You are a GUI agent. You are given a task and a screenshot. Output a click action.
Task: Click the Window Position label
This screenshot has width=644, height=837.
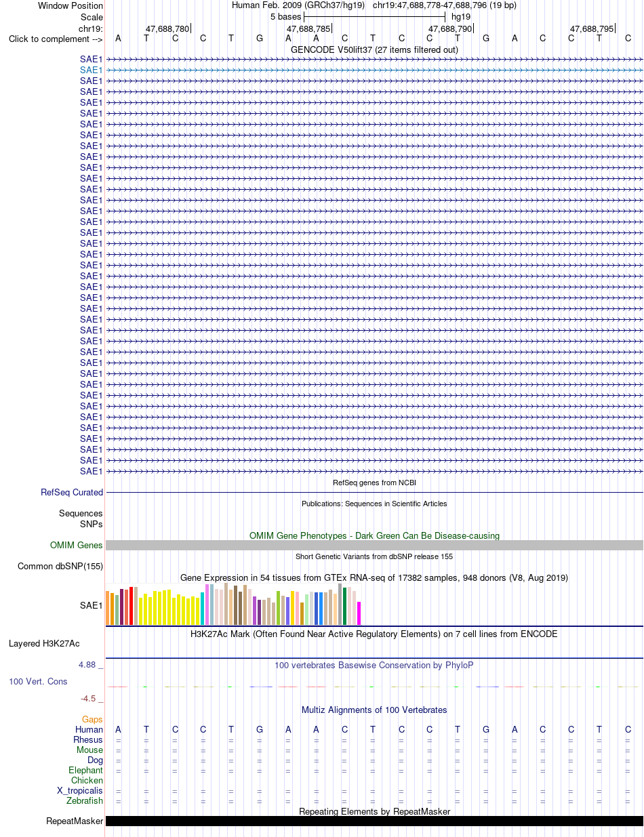click(71, 6)
